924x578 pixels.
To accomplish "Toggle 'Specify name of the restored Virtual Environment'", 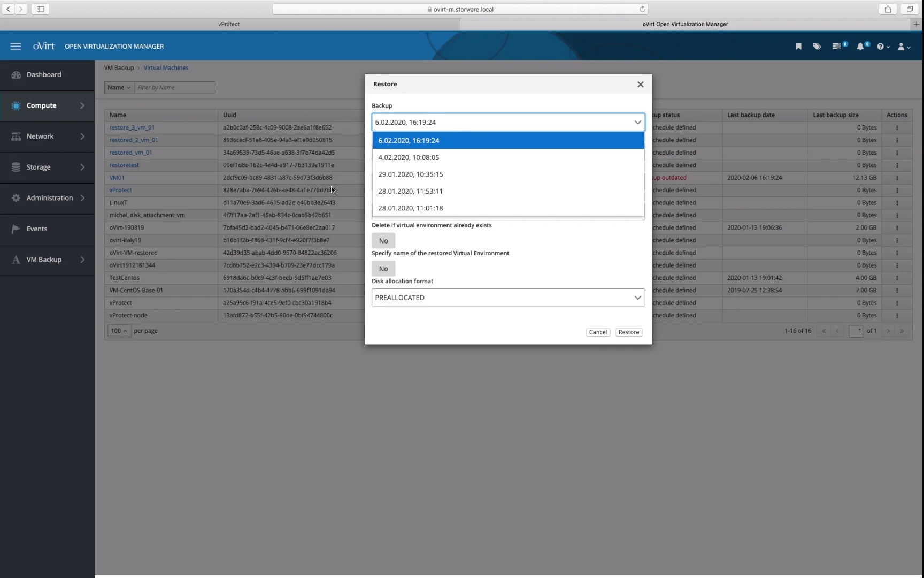I will click(x=383, y=269).
